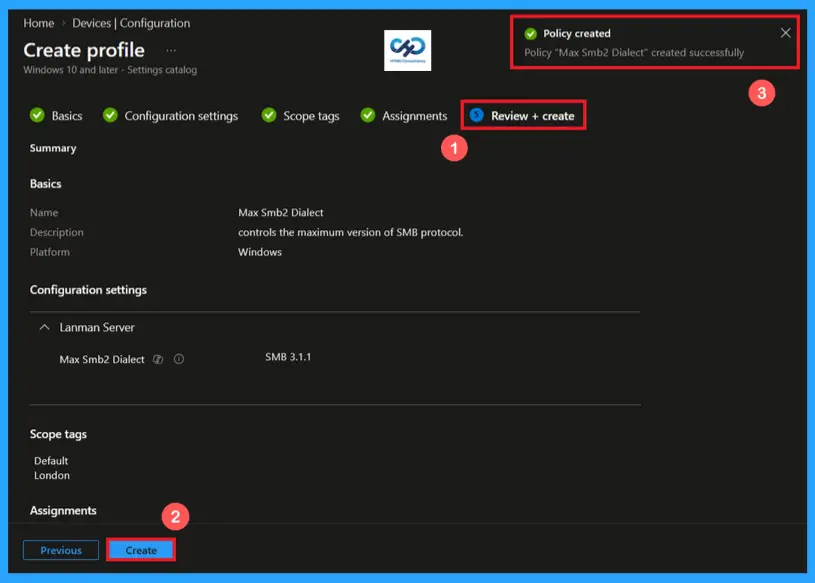Click the Configuration settings step checkmark icon
The width and height of the screenshot is (815, 583).
pyautogui.click(x=110, y=115)
